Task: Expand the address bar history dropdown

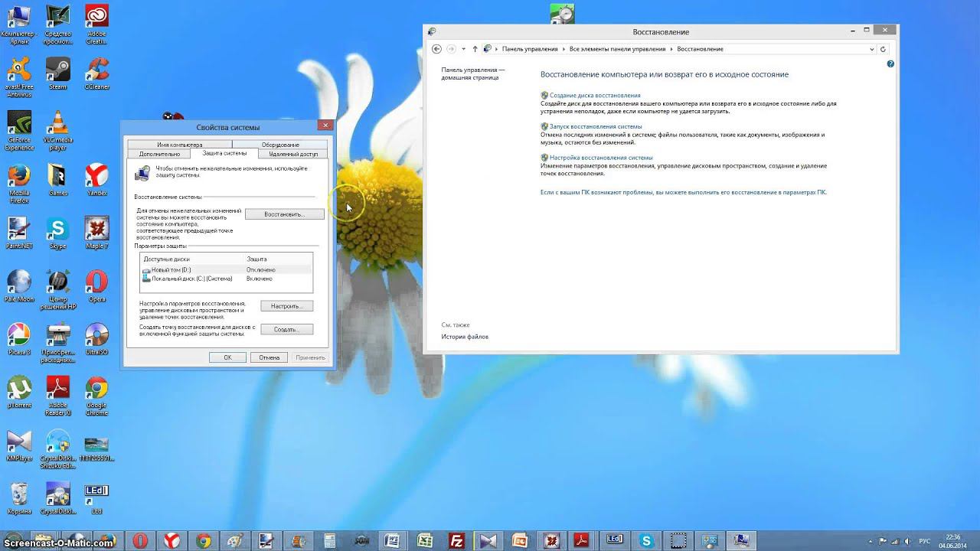Action: [x=872, y=49]
